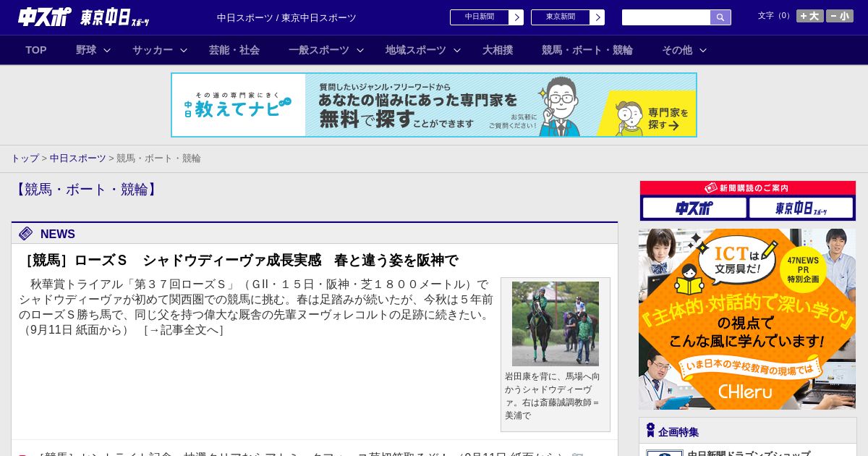Click the arrow next to 中日新聞
Viewport: 868px width, 456px height.
(x=516, y=17)
